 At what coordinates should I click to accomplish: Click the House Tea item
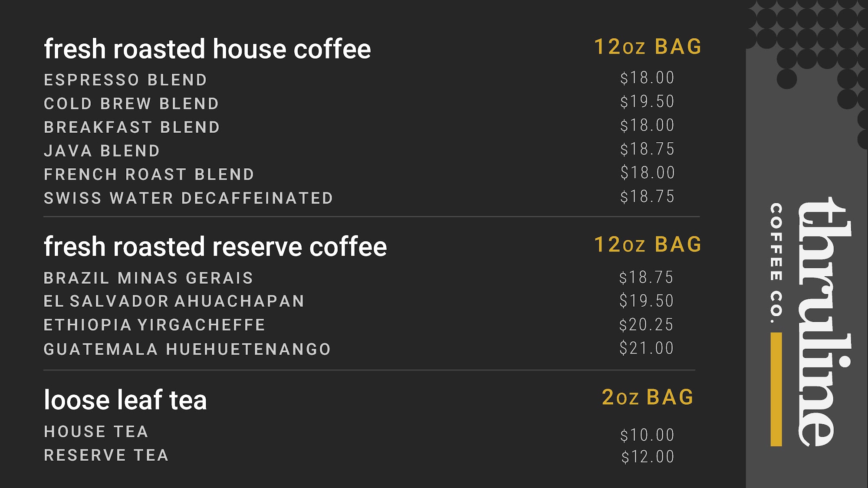(96, 432)
